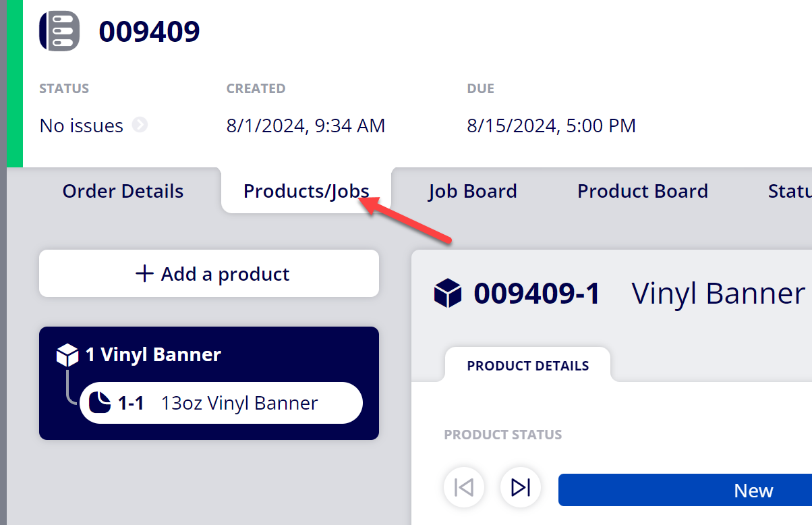
Task: Open the partially visible Status tab
Action: [x=789, y=191]
